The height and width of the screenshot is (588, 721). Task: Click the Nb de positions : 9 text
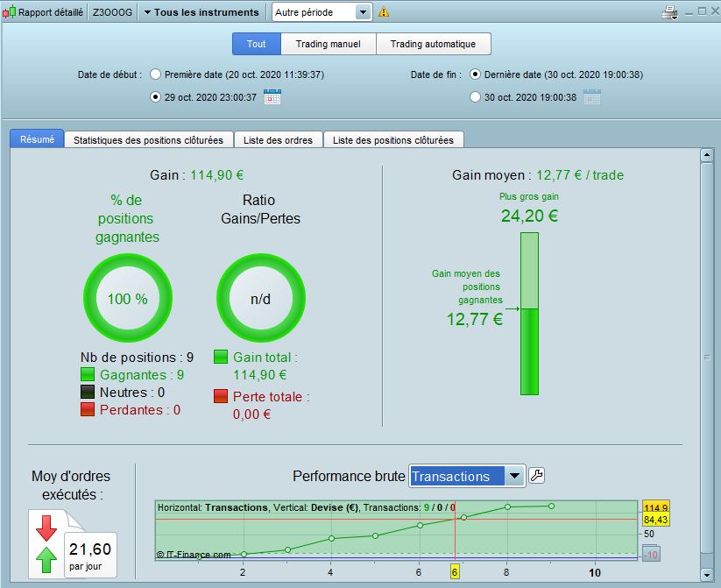tap(137, 357)
